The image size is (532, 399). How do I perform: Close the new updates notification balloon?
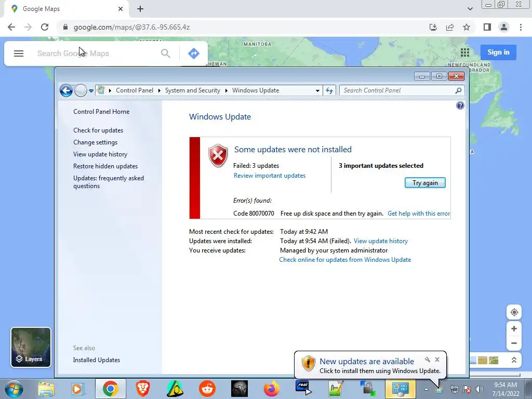click(x=437, y=360)
